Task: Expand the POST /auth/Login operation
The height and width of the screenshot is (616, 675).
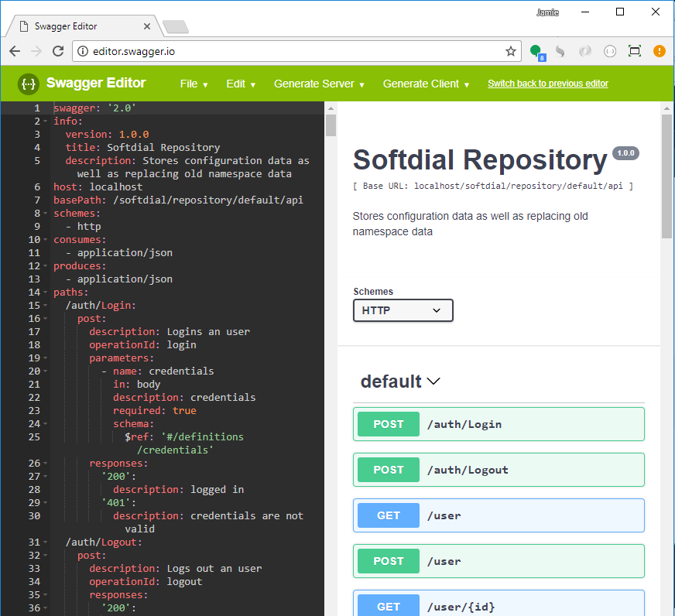Action: pos(499,424)
